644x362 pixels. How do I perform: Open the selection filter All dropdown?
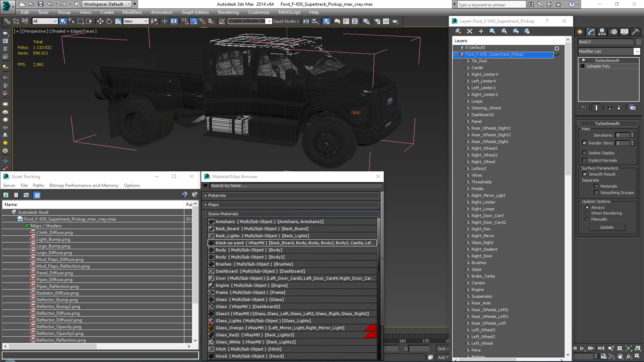[x=45, y=21]
